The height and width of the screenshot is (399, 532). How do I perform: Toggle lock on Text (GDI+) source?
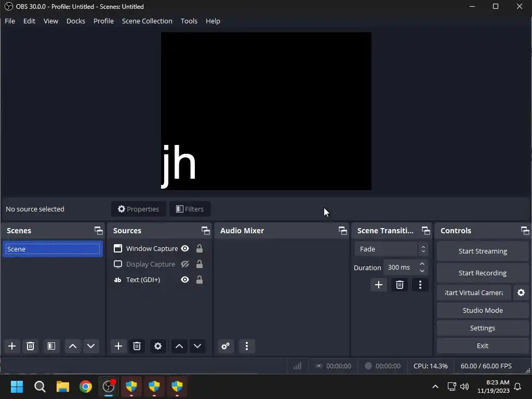199,280
